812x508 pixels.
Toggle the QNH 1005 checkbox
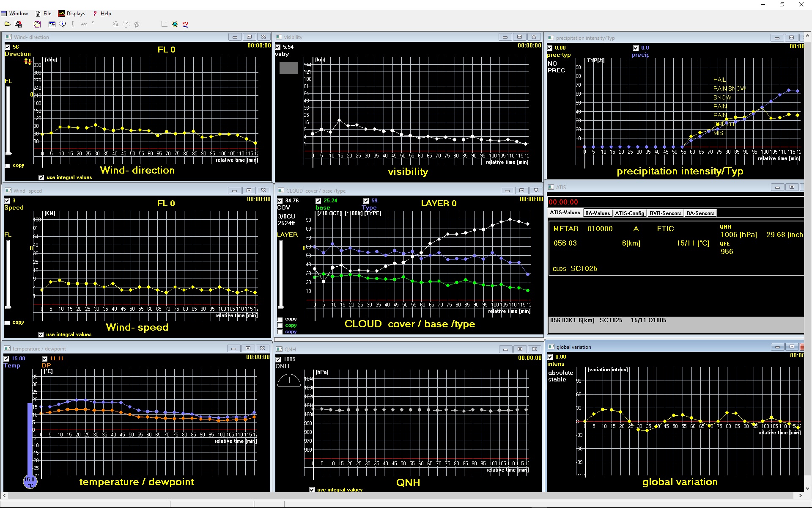pyautogui.click(x=278, y=359)
